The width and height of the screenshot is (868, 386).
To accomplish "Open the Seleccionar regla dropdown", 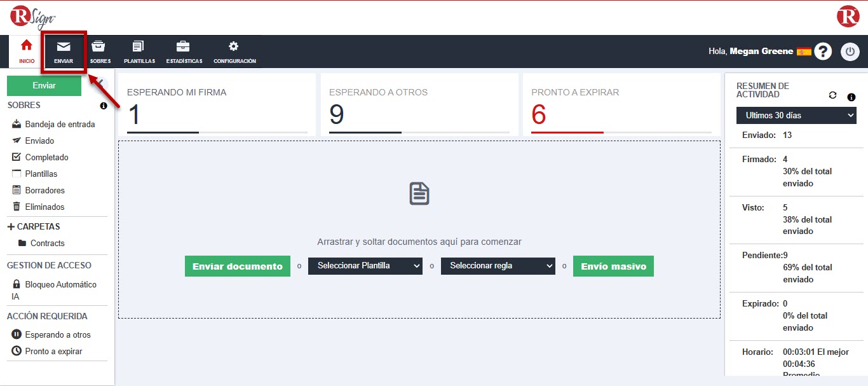I will tap(498, 266).
